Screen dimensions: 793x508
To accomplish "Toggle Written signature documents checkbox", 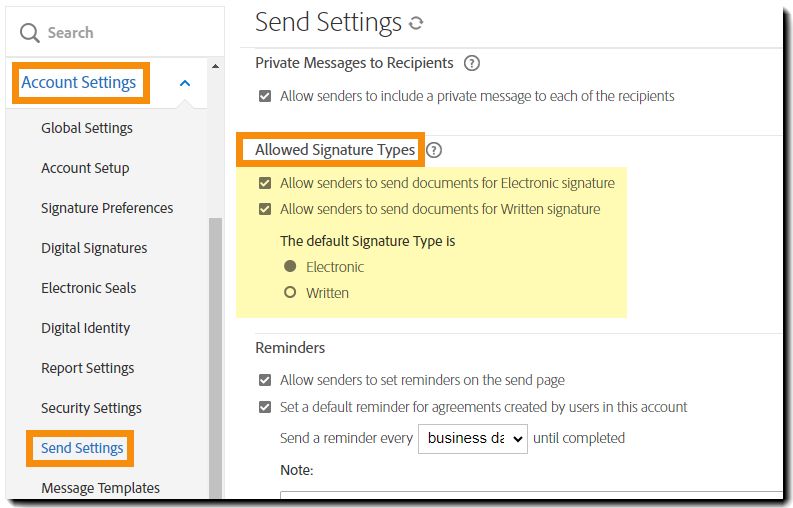I will 265,209.
